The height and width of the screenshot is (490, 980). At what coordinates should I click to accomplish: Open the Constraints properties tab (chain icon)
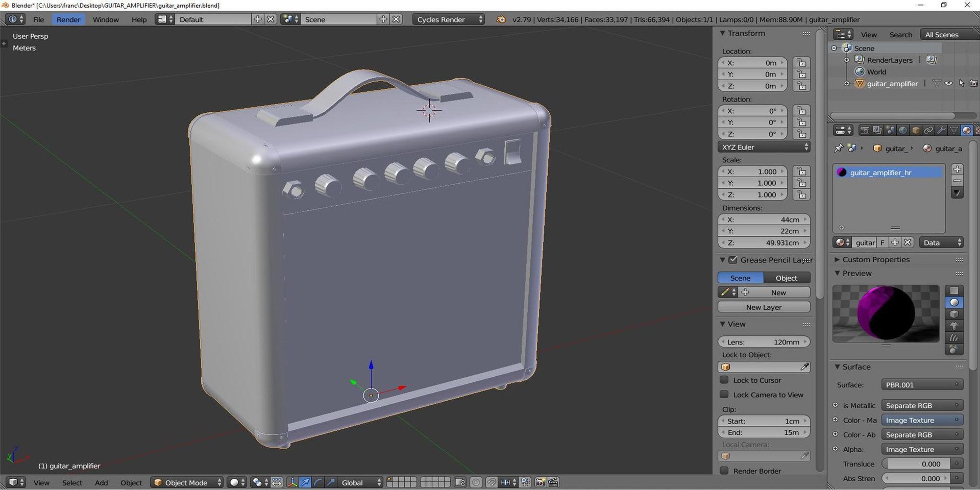point(928,130)
